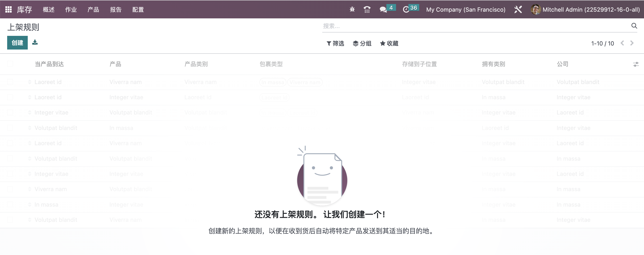Click the In massa package type tag
This screenshot has height=255, width=644.
tap(273, 82)
